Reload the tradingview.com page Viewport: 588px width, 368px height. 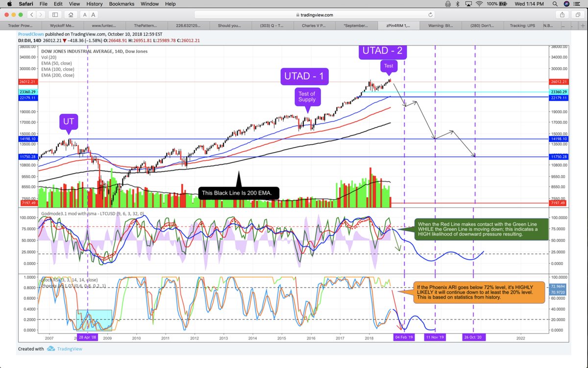(430, 15)
